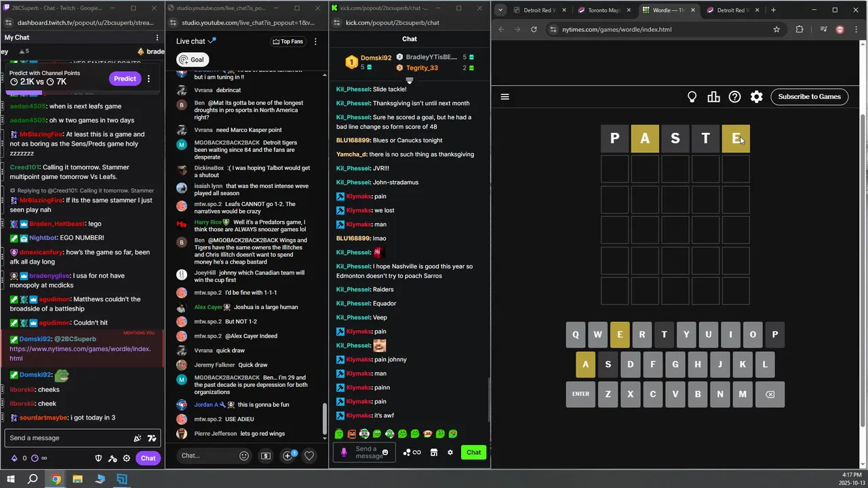
Task: Tap the M key on Wordle keyboard
Action: click(x=743, y=394)
